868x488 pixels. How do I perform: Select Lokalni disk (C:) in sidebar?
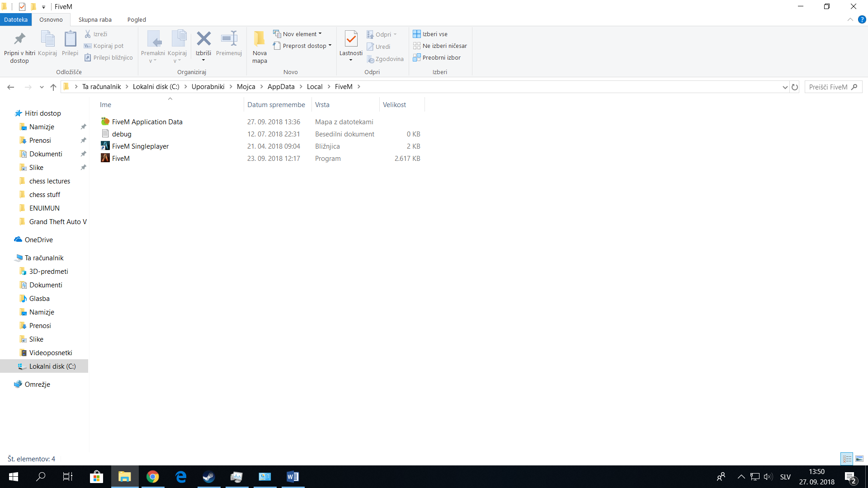pyautogui.click(x=44, y=366)
